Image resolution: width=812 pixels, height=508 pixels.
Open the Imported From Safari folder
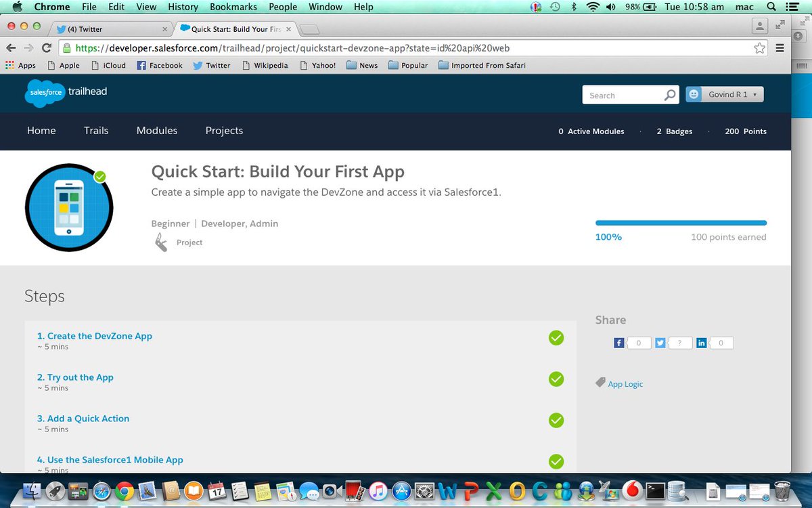coord(482,65)
